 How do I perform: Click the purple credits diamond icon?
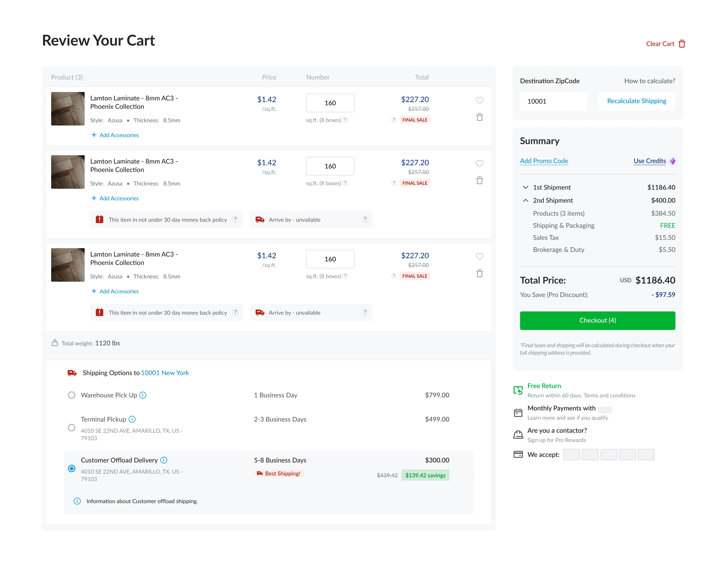[673, 161]
